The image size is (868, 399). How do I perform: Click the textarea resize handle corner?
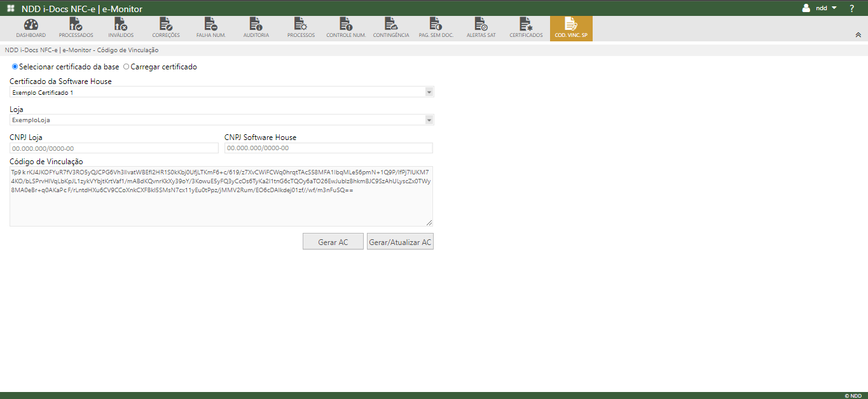coord(429,223)
